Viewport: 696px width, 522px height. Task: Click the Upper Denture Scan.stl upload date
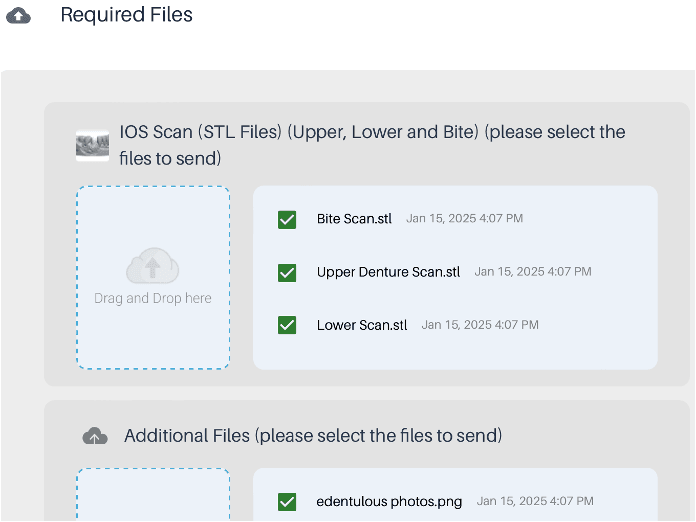533,272
